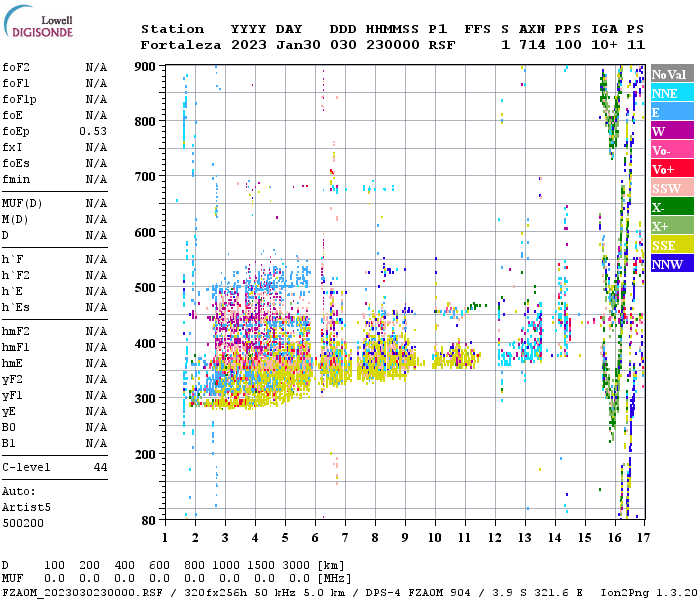Click the 3000 km distance table header

pos(296,565)
